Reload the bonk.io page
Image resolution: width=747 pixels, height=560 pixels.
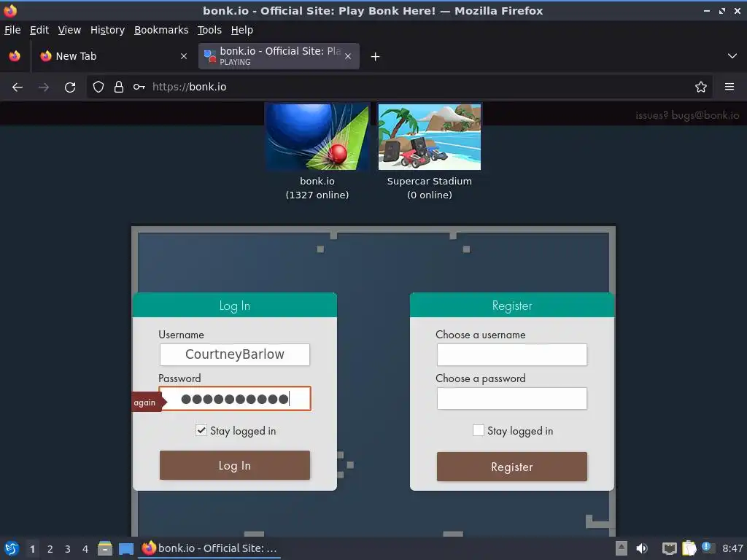click(x=70, y=87)
